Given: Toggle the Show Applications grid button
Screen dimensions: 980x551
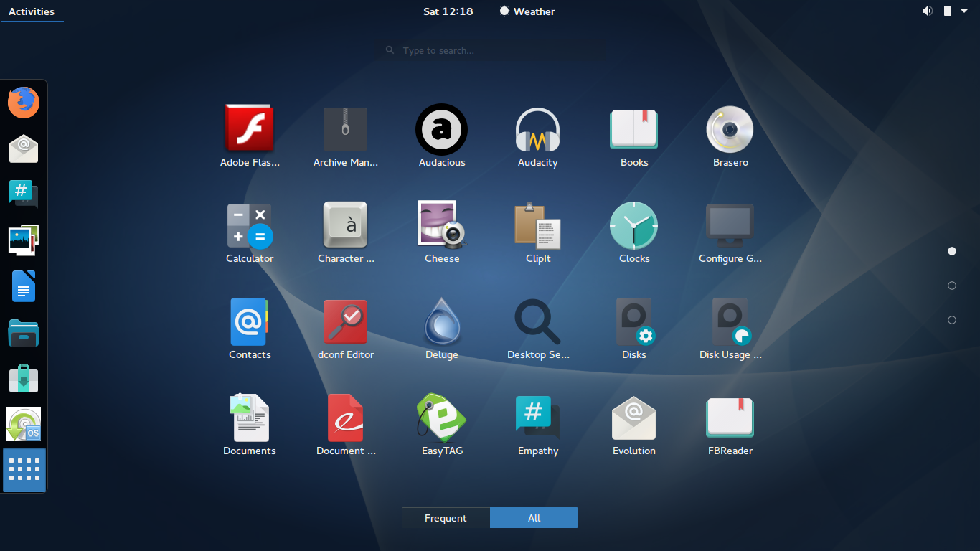Looking at the screenshot, I should (24, 470).
